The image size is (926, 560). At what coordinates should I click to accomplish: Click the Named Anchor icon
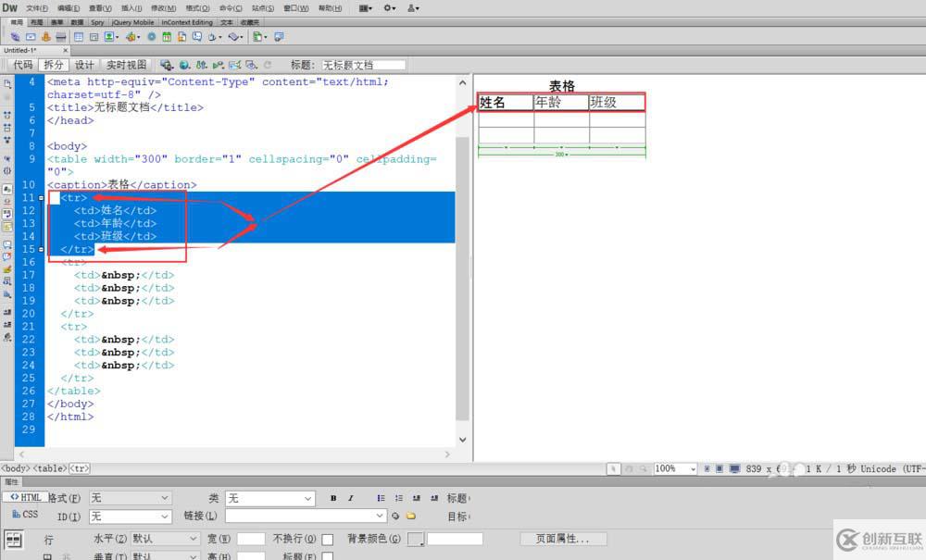pyautogui.click(x=45, y=37)
